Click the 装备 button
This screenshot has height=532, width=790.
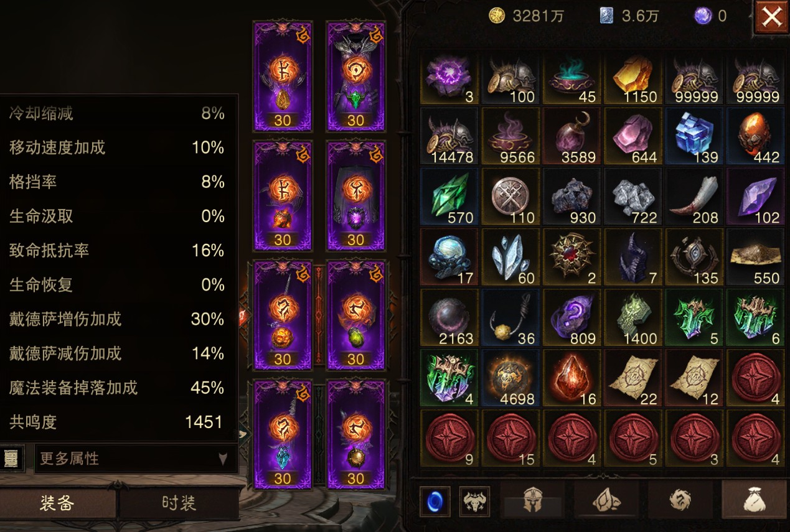tap(57, 504)
